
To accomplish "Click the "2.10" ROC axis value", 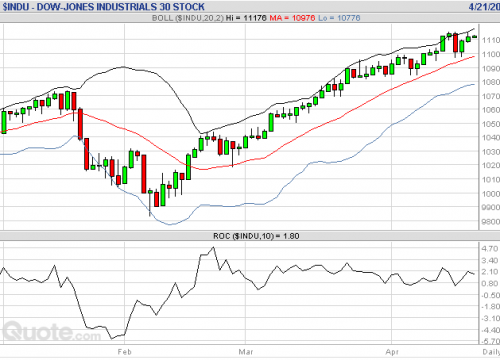I will click(x=490, y=272).
